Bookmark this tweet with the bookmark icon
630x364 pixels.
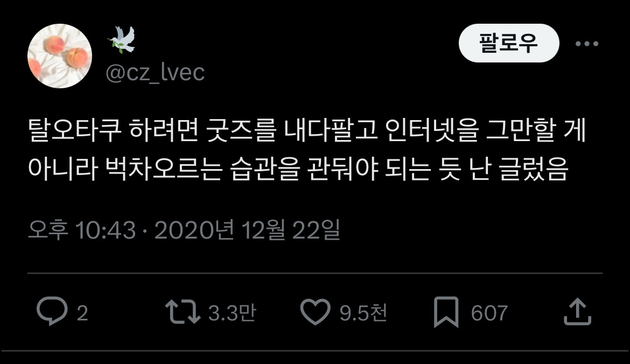446,312
